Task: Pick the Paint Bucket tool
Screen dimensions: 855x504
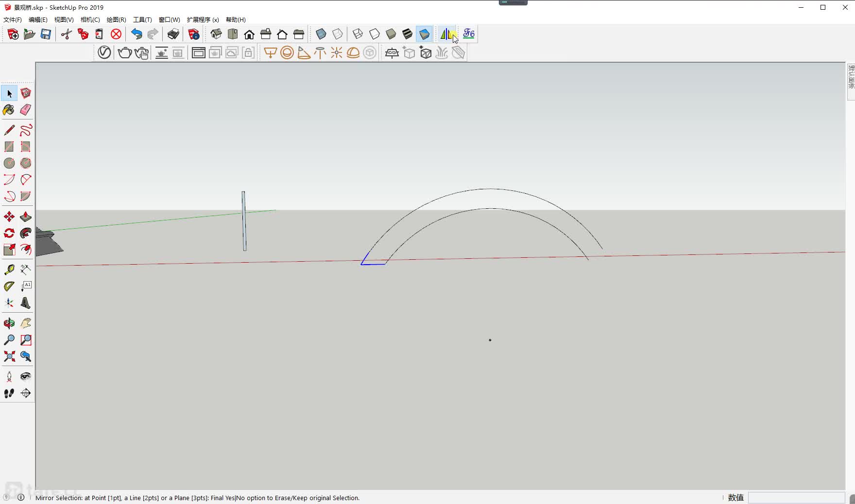Action: pyautogui.click(x=9, y=110)
